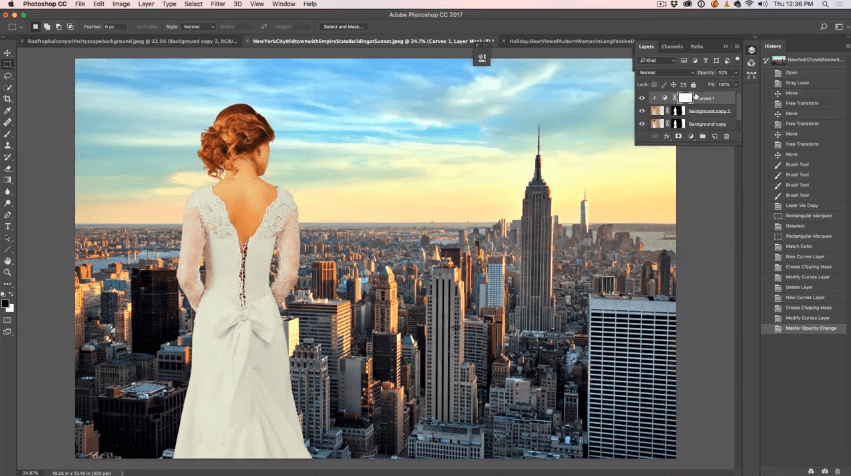This screenshot has height=476, width=851.
Task: Hide the Background copy 2 layer
Action: point(642,111)
